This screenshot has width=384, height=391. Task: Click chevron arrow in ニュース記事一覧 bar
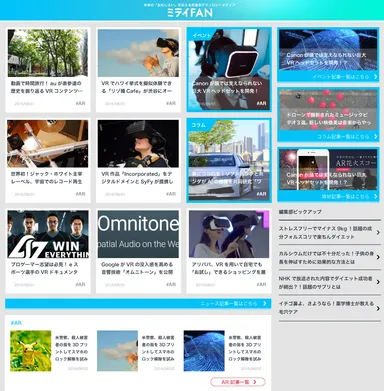[x=265, y=304]
